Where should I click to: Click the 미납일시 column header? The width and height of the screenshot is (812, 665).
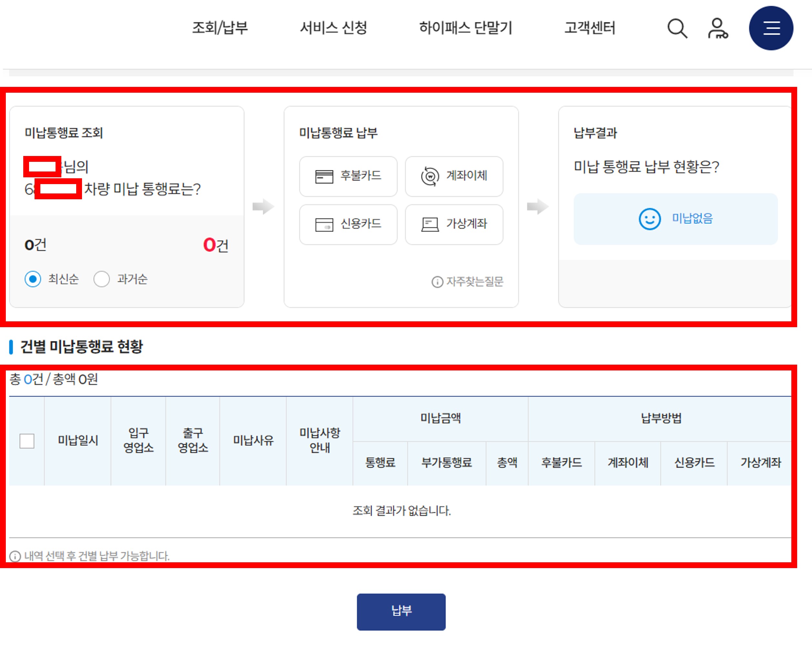(78, 441)
